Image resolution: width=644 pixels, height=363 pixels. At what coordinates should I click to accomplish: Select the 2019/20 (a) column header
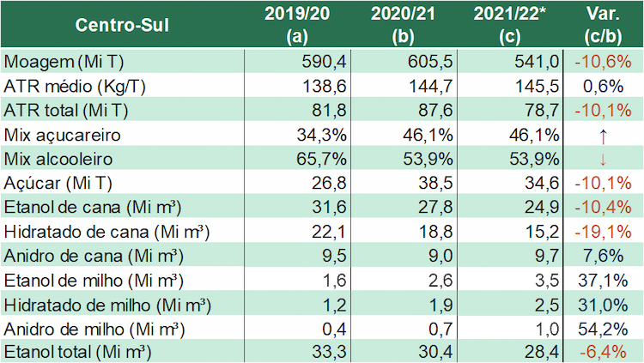[297, 25]
